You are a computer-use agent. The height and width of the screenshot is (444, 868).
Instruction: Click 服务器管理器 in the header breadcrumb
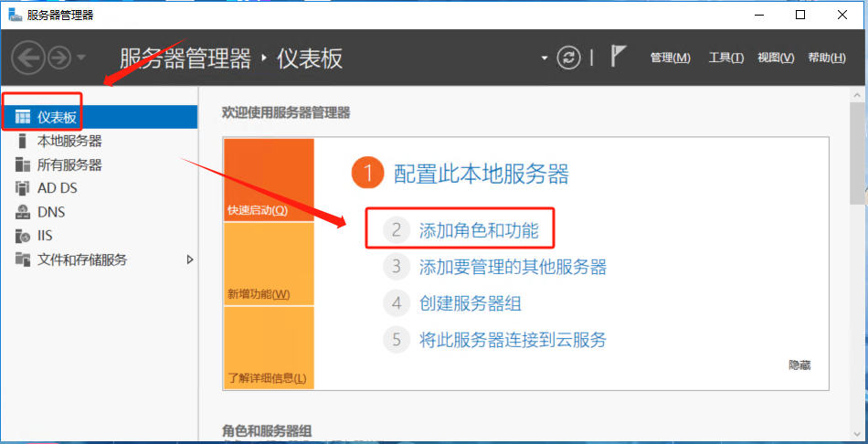coord(185,58)
